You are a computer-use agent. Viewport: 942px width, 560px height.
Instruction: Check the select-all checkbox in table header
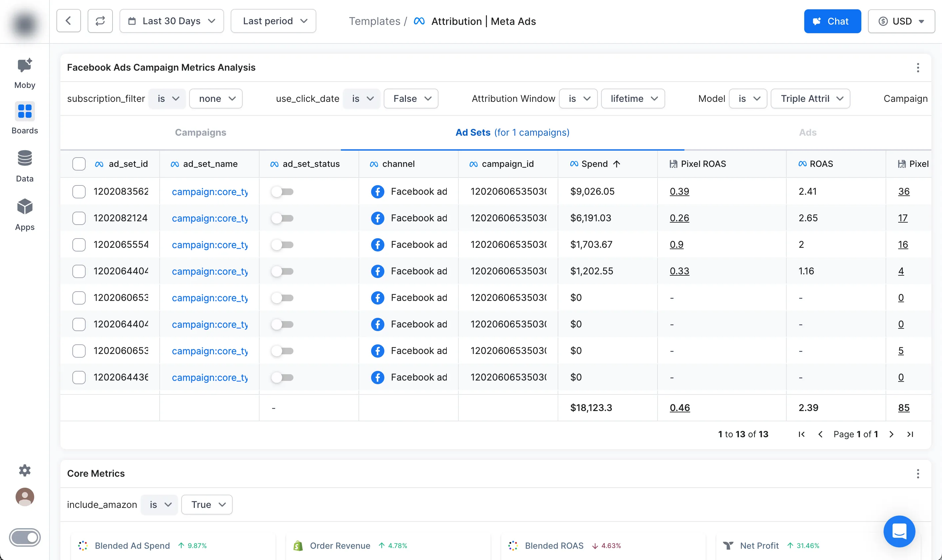pyautogui.click(x=79, y=164)
